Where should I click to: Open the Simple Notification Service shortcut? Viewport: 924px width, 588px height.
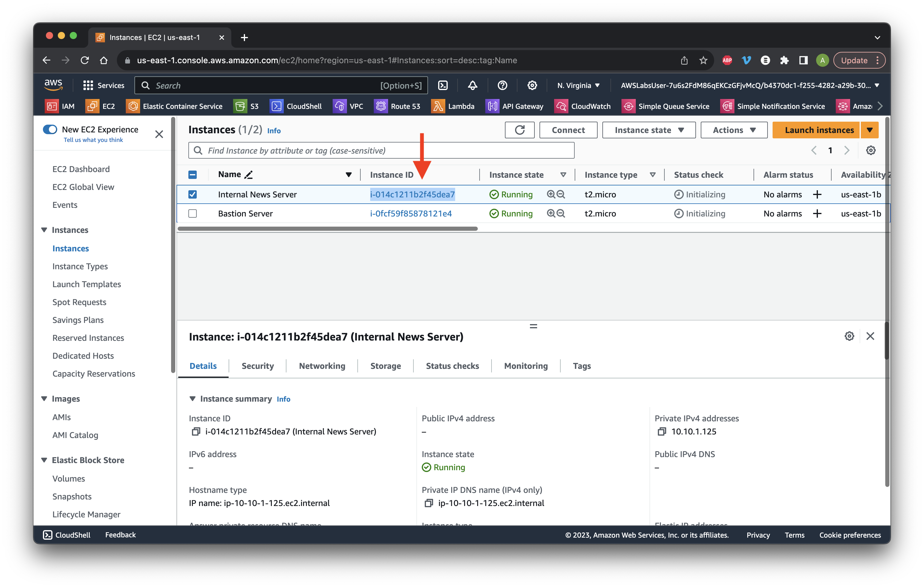[772, 106]
